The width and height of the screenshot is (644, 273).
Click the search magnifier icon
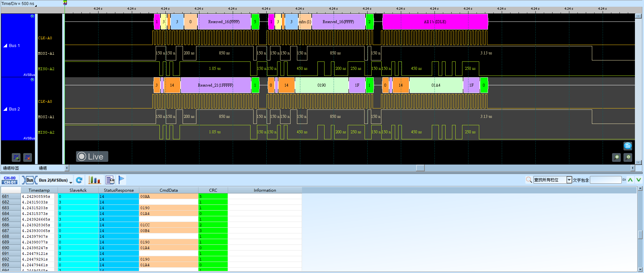(x=529, y=180)
